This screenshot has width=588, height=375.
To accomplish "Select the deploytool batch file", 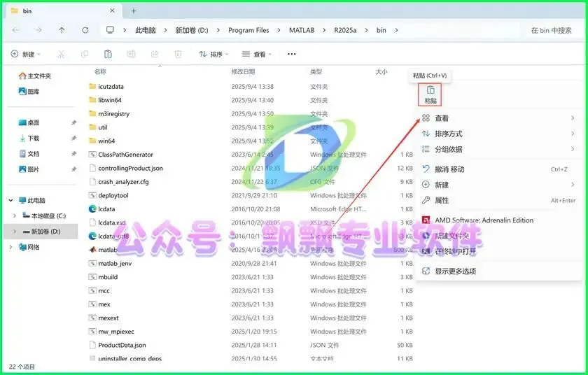I will tap(108, 196).
